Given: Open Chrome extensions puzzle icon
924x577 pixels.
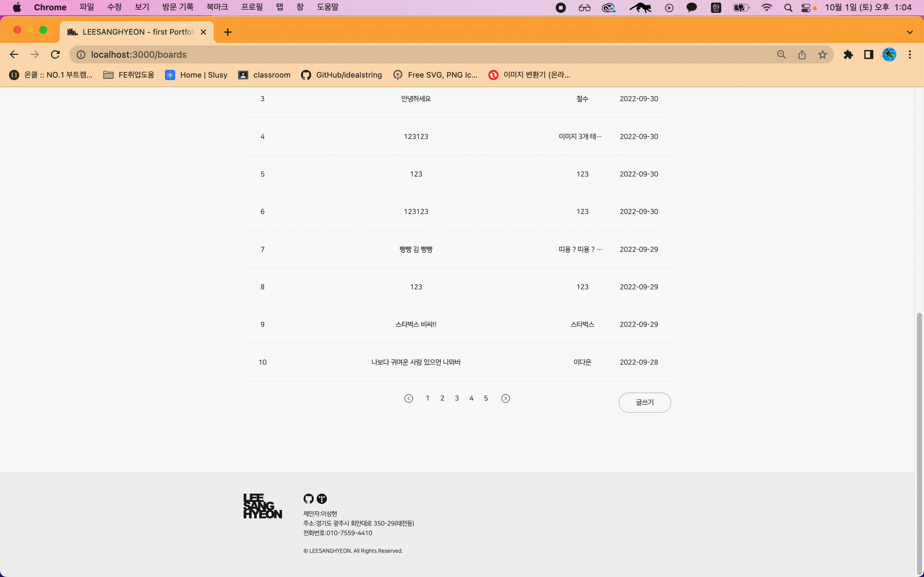Looking at the screenshot, I should pos(848,54).
